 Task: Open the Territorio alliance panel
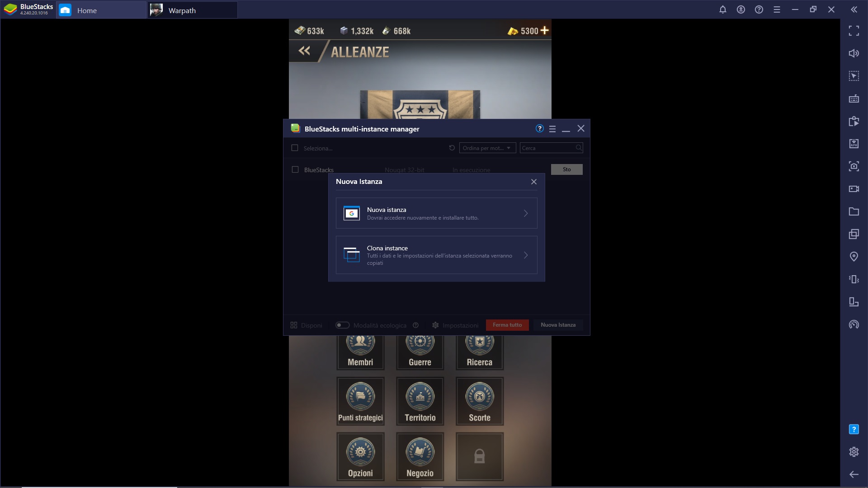click(420, 399)
